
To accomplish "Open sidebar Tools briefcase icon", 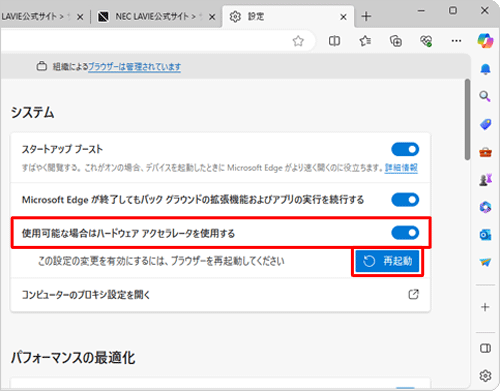I will click(485, 152).
